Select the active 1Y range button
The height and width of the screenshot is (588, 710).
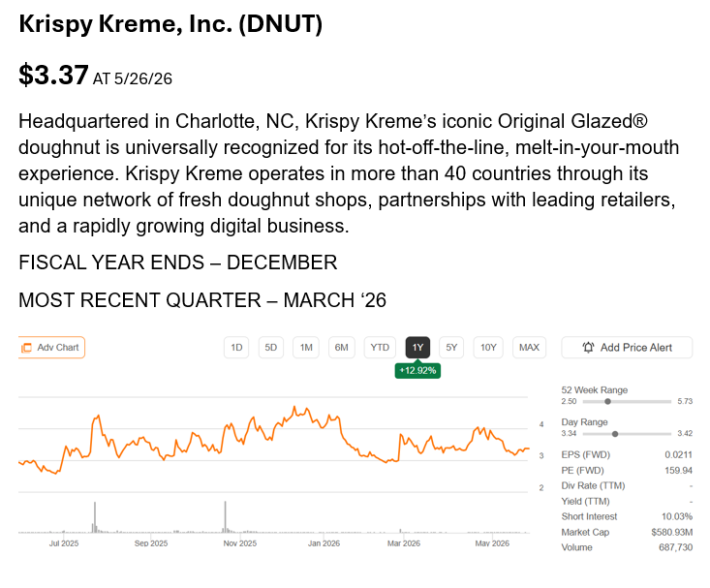click(x=417, y=348)
